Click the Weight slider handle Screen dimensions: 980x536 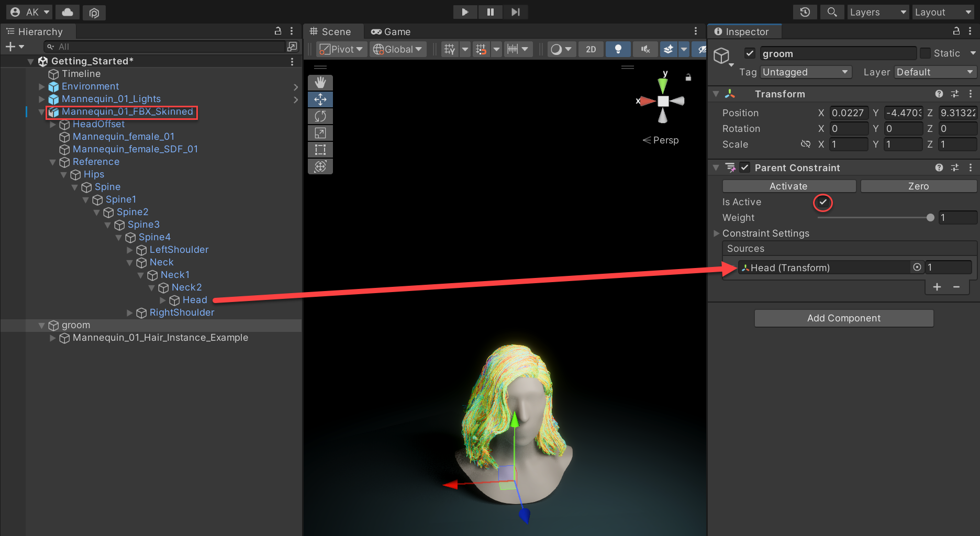tap(930, 218)
